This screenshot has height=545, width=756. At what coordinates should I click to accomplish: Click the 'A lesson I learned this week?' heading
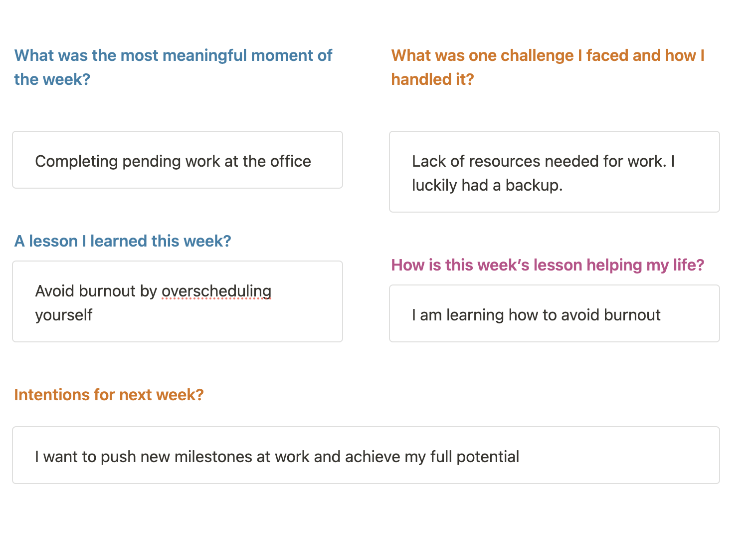[123, 241]
